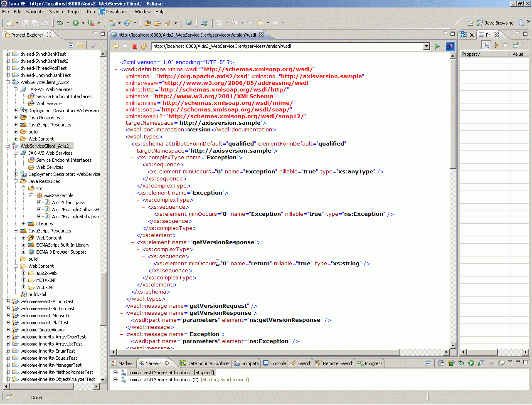Open the File menu
Screen dimensions: 532x405
click(x=5, y=12)
